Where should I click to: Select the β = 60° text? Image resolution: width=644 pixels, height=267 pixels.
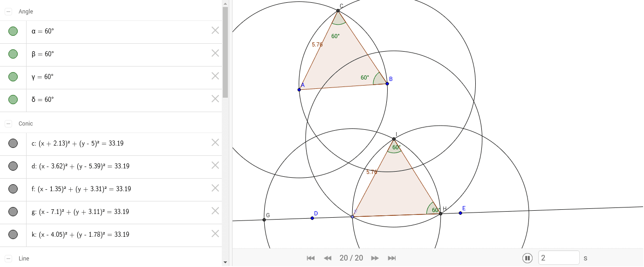pyautogui.click(x=43, y=54)
